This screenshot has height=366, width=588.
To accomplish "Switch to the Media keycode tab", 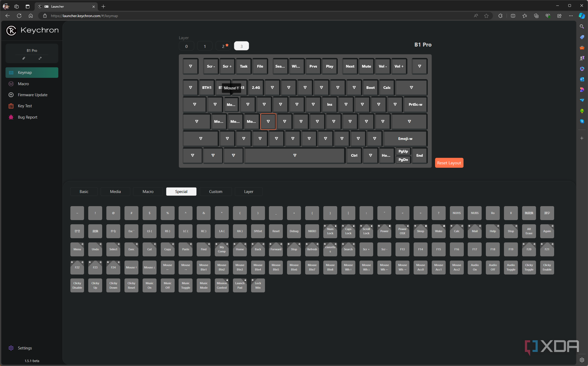I will click(115, 191).
